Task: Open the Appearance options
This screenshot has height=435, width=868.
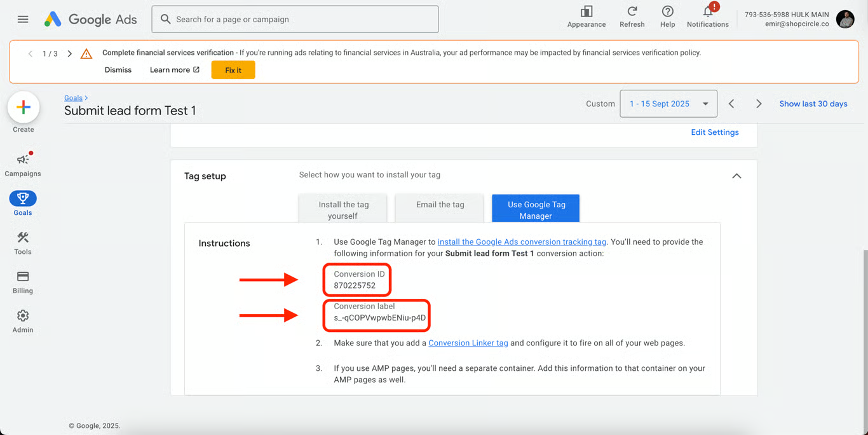Action: [586, 17]
